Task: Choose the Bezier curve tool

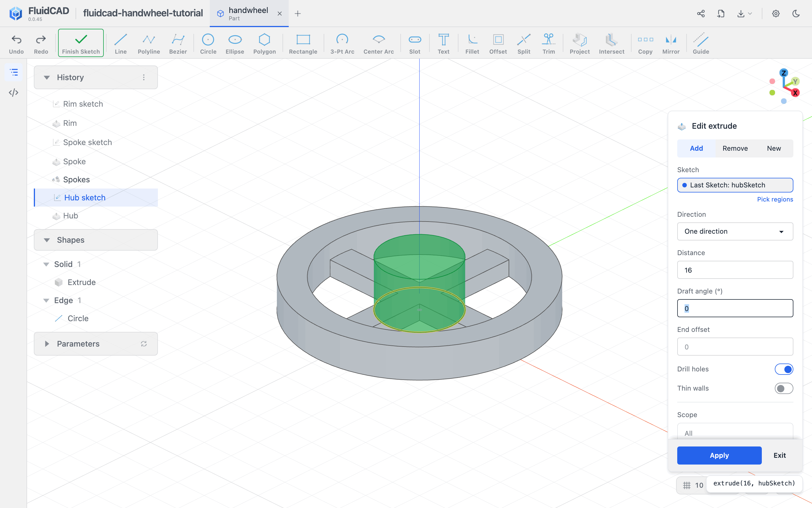Action: [x=178, y=43]
